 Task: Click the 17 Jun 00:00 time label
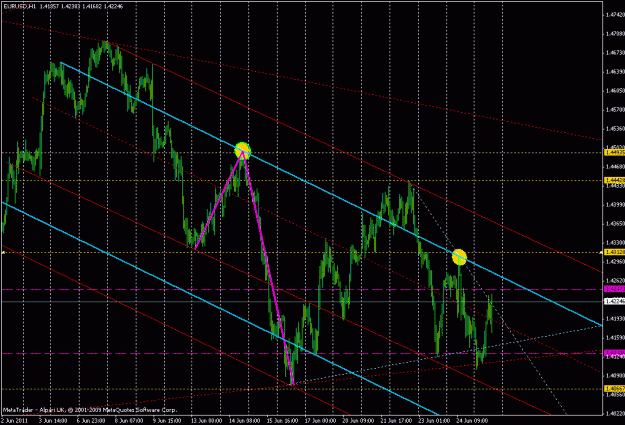point(320,421)
